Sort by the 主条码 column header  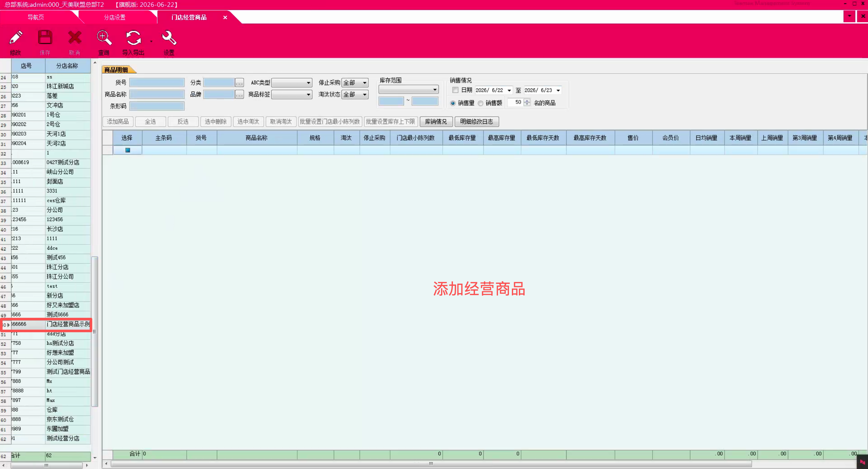[164, 138]
